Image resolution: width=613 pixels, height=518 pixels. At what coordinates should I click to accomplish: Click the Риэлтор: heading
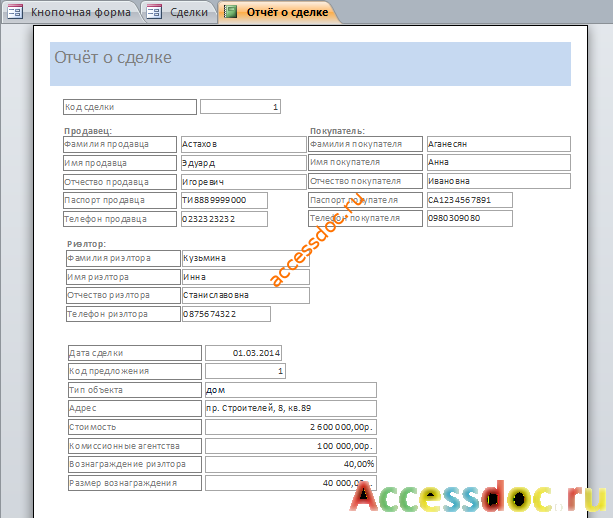point(86,244)
